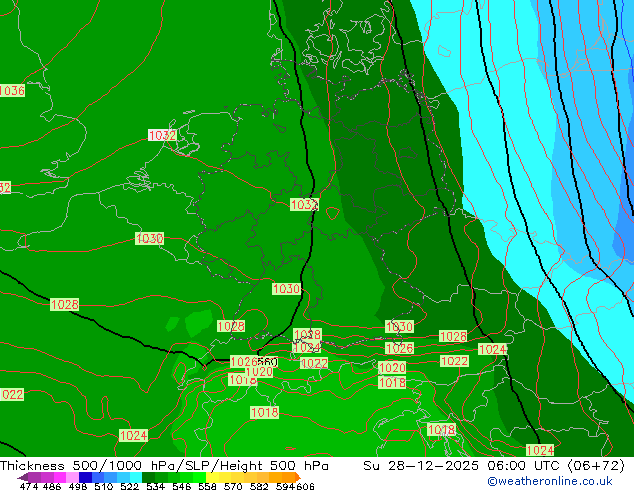Pick the cyan legend swatch
This screenshot has height=490, width=634.
136,477
